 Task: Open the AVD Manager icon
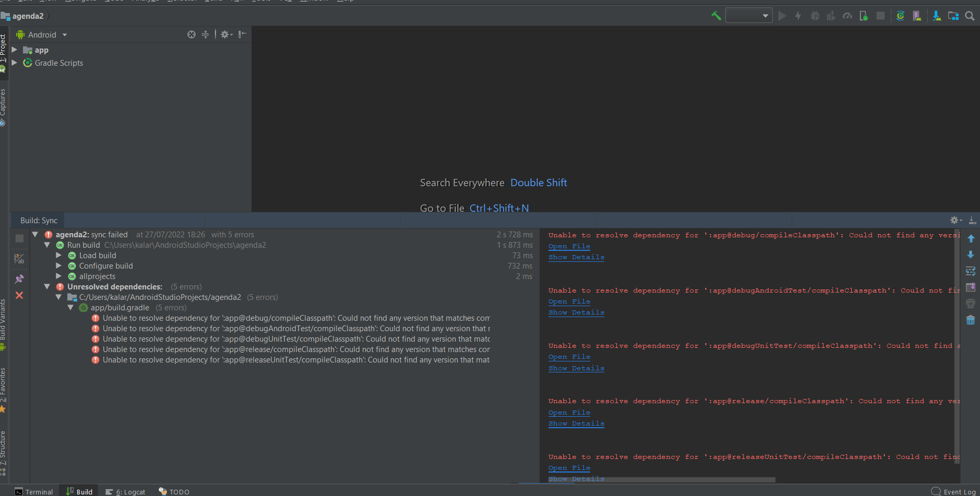pyautogui.click(x=917, y=16)
